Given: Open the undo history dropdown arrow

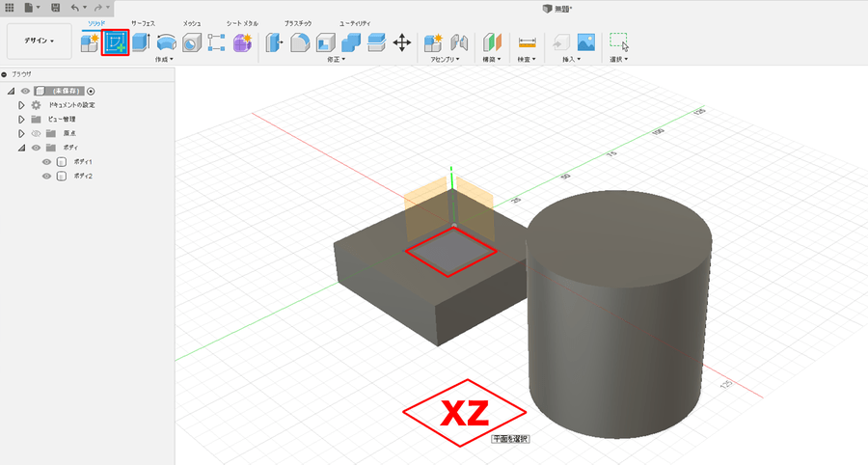Looking at the screenshot, I should point(85,8).
